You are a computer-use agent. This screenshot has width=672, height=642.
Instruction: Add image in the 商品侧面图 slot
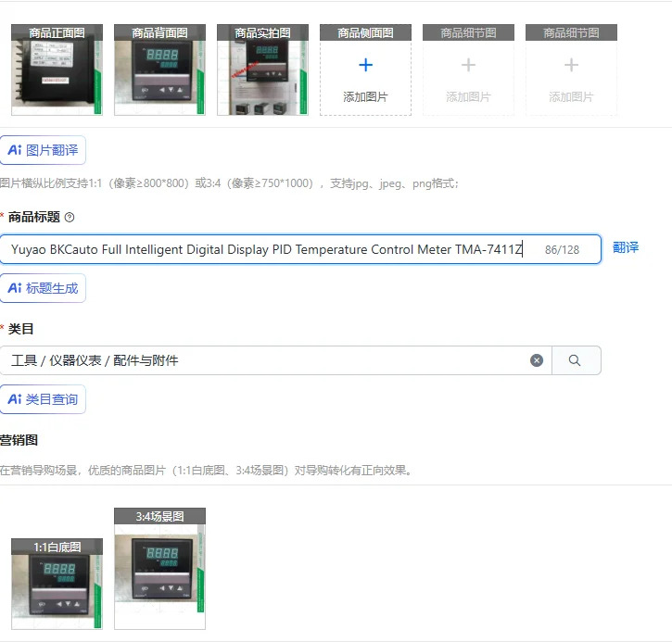pyautogui.click(x=365, y=69)
